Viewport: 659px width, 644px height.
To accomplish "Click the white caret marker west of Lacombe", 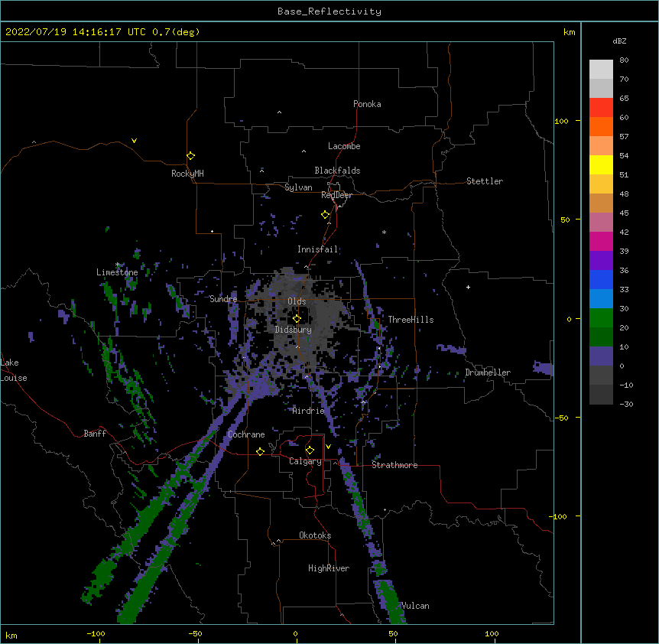I will point(304,151).
